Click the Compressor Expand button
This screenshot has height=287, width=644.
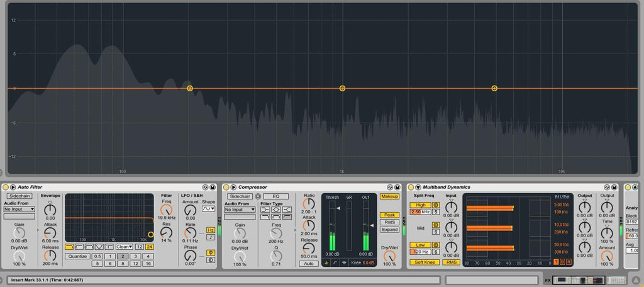[x=389, y=230]
